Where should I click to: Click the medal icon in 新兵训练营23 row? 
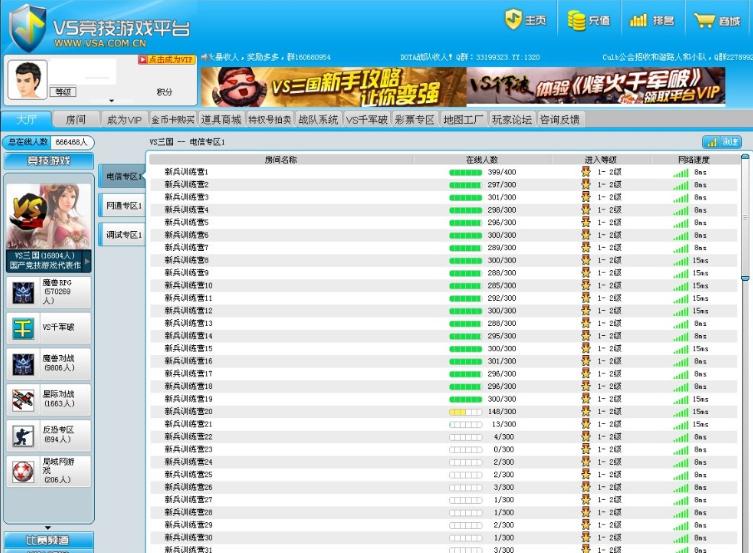[586, 449]
